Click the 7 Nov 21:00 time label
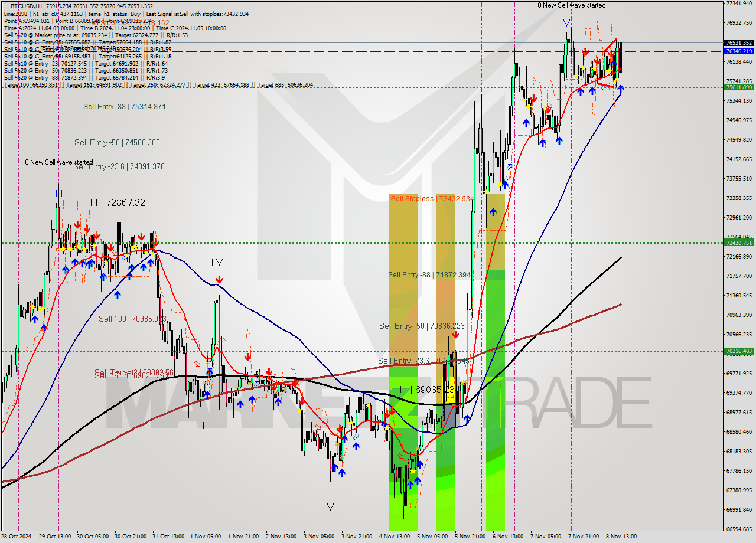Image resolution: width=756 pixels, height=543 pixels. (x=584, y=537)
